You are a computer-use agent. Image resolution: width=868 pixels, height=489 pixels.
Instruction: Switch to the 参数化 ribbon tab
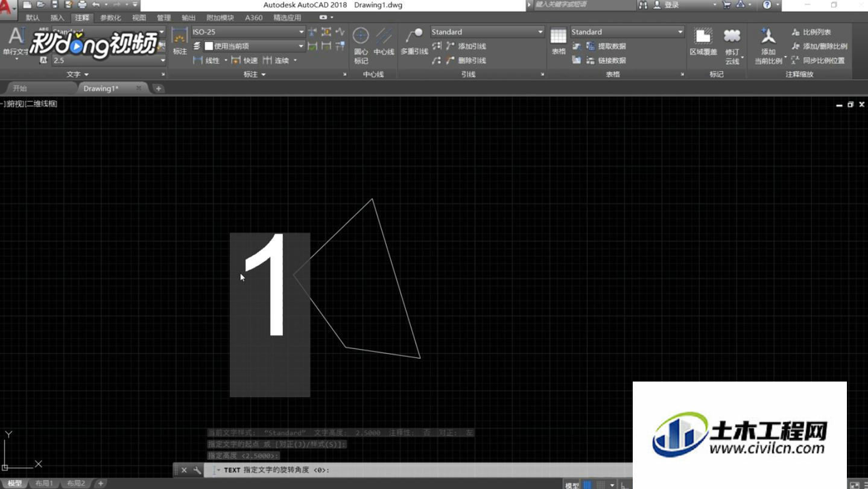click(110, 18)
